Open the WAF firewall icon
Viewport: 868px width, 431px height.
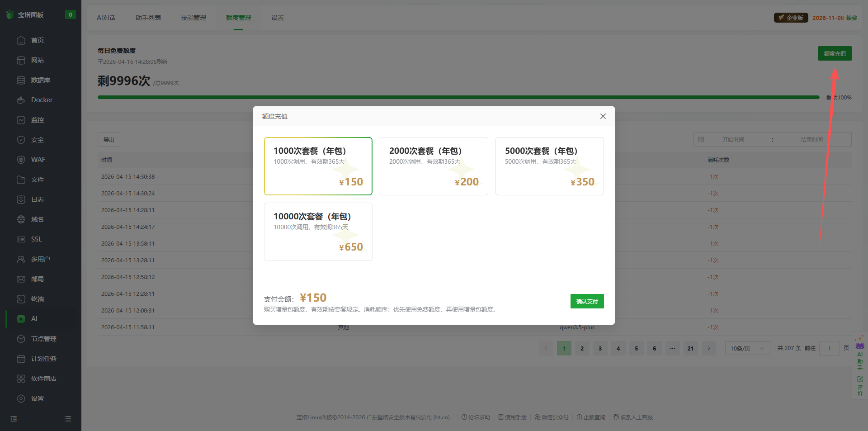(x=21, y=160)
